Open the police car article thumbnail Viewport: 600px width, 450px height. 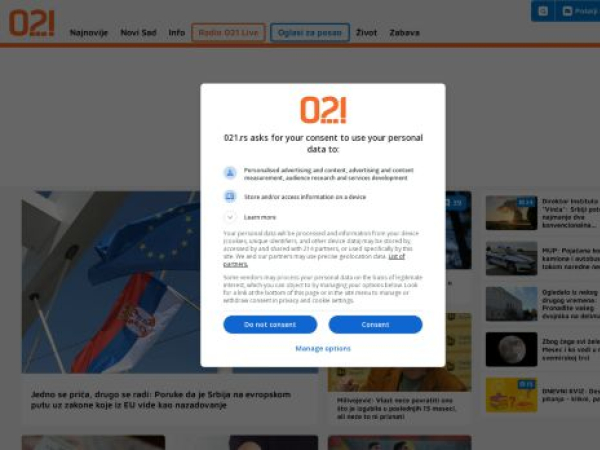(x=512, y=258)
